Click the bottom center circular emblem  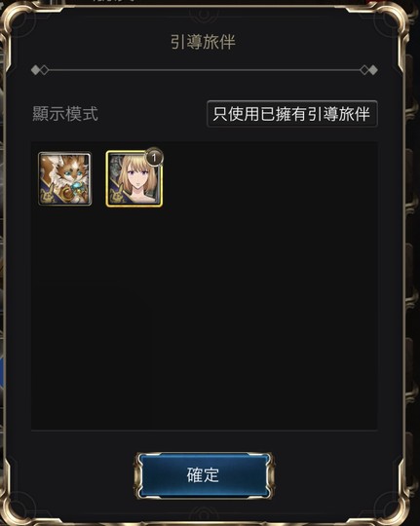(203, 515)
